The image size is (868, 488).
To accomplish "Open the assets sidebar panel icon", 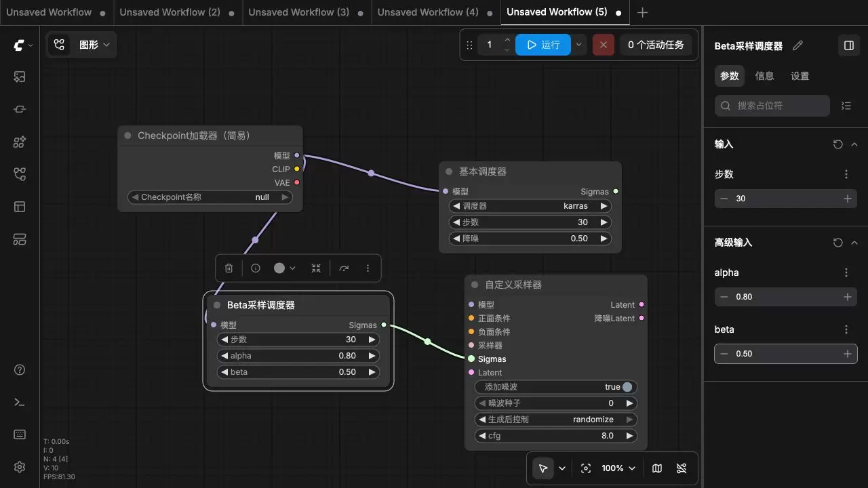I will click(x=20, y=77).
